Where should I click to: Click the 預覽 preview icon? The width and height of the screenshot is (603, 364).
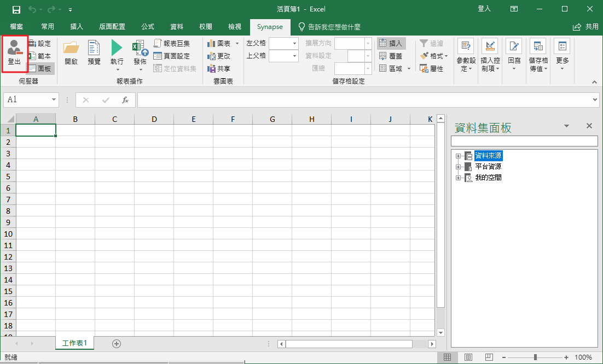[94, 54]
